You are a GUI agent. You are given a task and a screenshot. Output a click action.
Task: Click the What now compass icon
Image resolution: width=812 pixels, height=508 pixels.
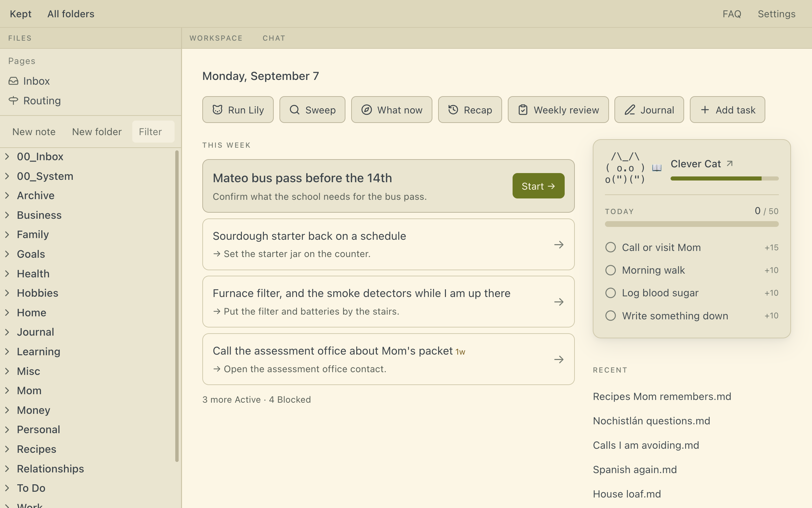coord(366,110)
